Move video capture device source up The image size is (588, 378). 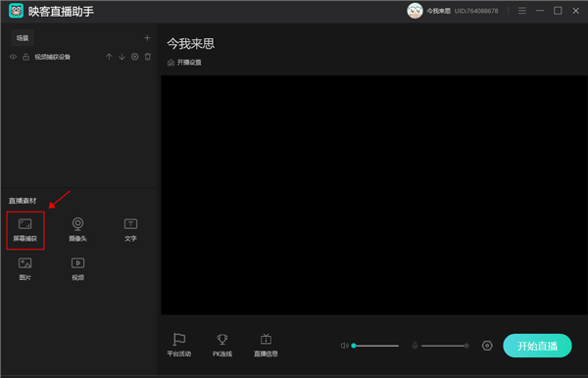tap(109, 57)
